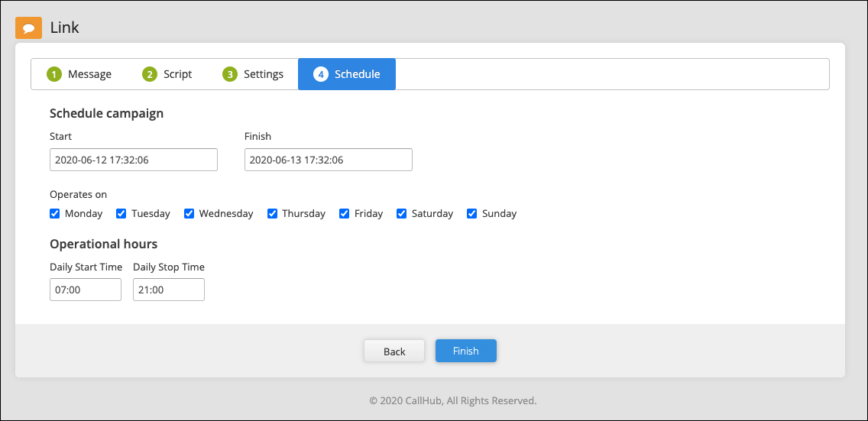Open the Settings step tab
Viewport: 868px width, 421px height.
pyautogui.click(x=253, y=74)
